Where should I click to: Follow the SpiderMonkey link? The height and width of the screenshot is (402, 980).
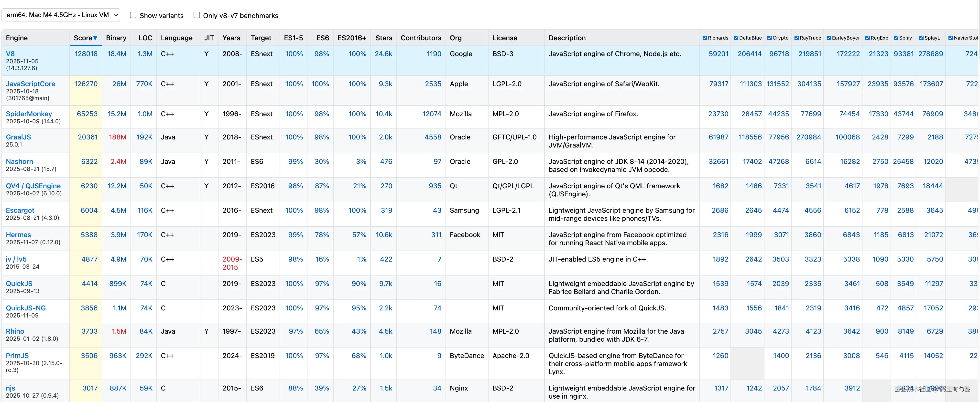(29, 114)
